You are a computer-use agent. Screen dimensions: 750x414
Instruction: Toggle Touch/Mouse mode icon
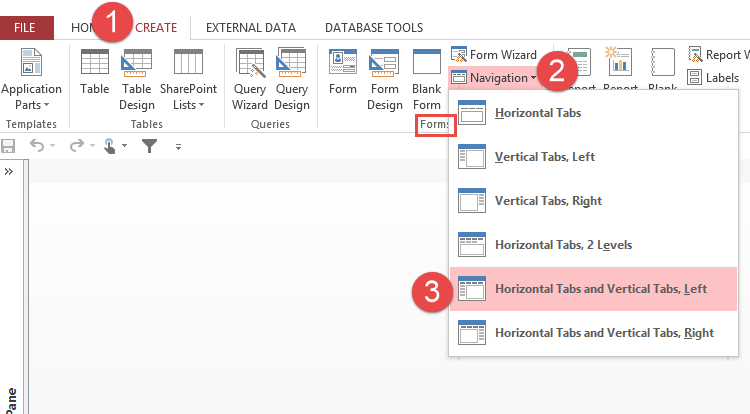point(110,146)
